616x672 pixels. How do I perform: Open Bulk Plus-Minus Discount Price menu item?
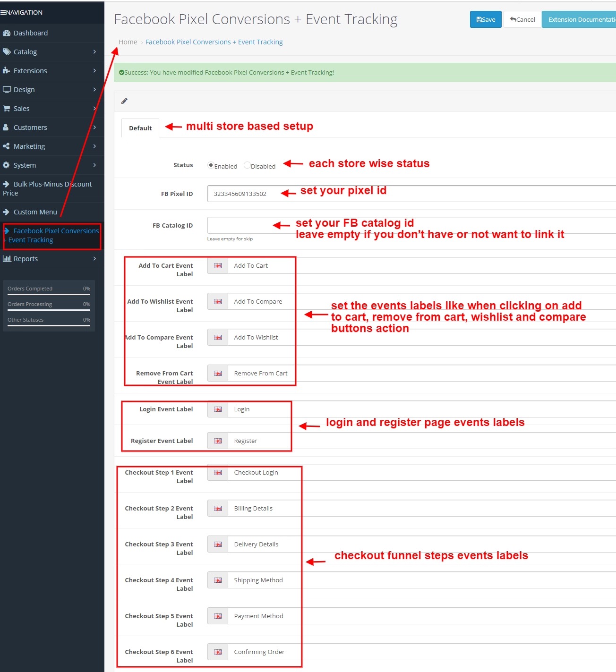click(52, 188)
